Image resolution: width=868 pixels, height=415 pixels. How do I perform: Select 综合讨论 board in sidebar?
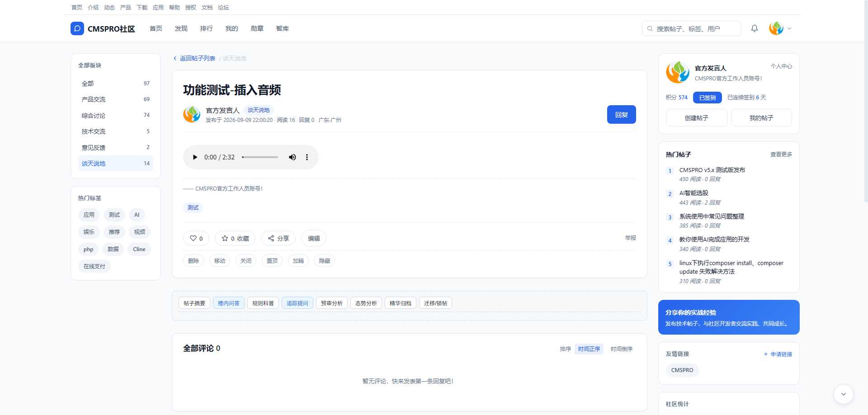pyautogui.click(x=116, y=116)
